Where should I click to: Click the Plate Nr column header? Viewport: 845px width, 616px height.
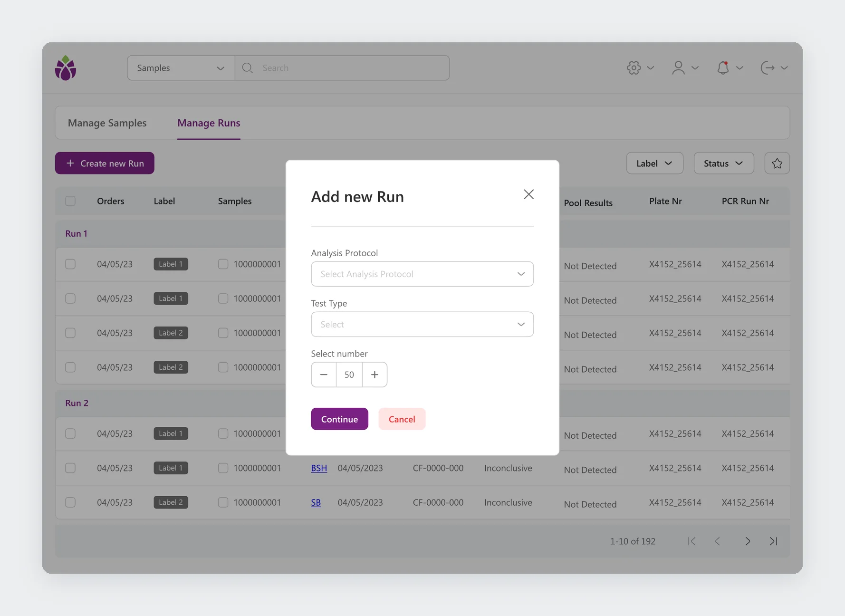665,201
